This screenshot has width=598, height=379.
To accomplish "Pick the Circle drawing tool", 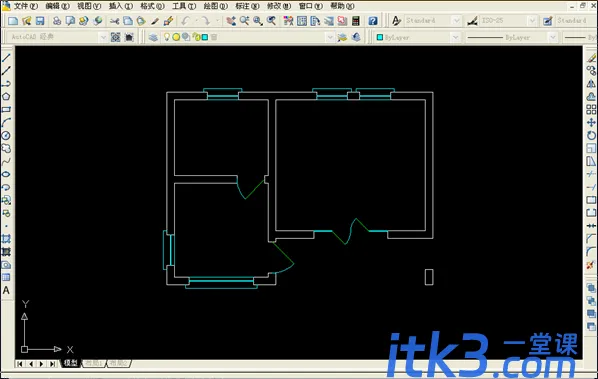I will pos(6,135).
